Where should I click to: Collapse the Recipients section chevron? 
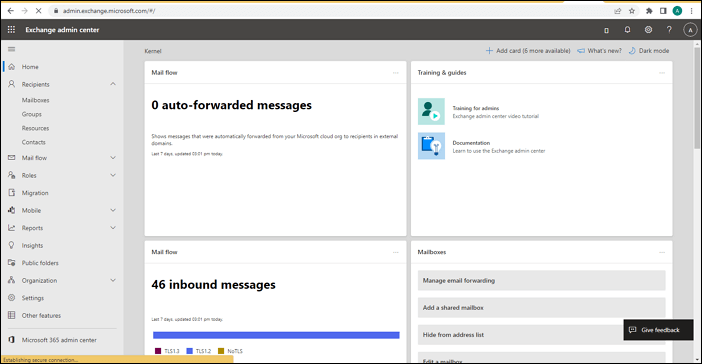[113, 84]
